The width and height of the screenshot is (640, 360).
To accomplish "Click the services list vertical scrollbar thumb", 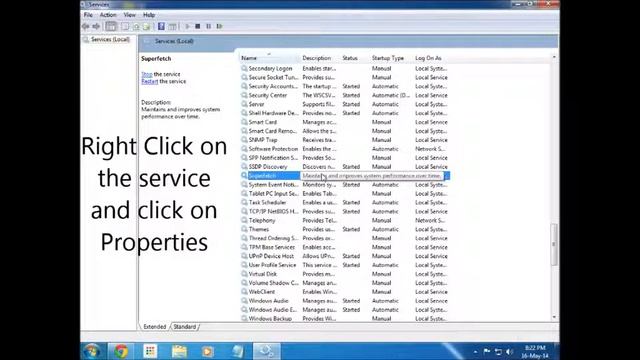I will (x=554, y=244).
